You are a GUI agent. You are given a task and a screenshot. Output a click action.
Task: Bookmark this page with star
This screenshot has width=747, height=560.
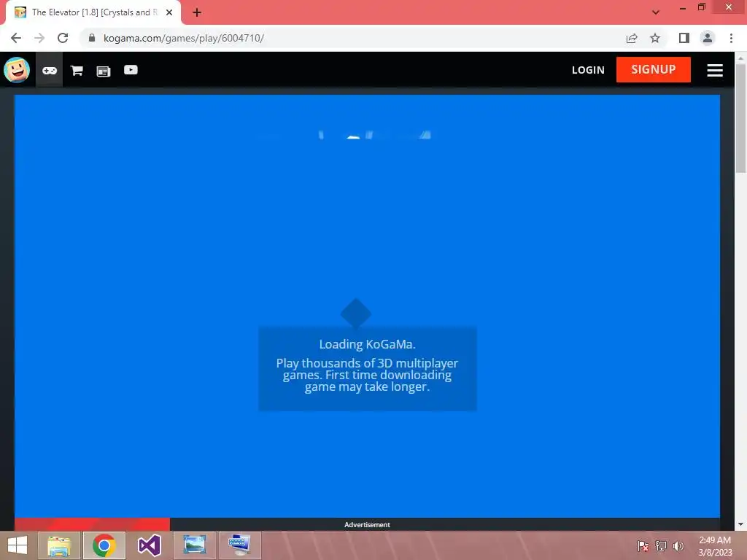coord(655,38)
